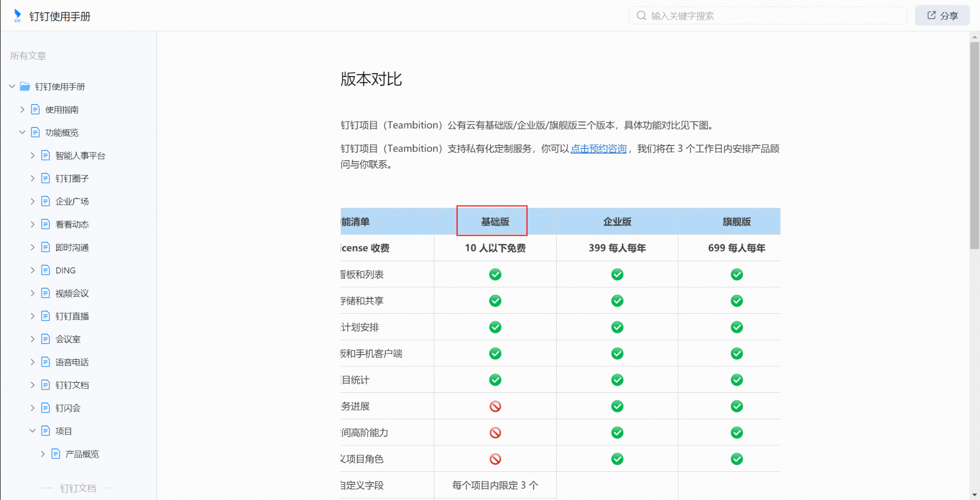This screenshot has height=500, width=980.
Task: Click the share icon in 分享 button
Action: pyautogui.click(x=932, y=15)
